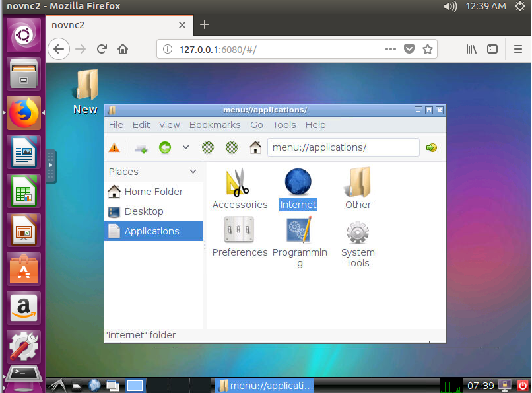Save page to Pocket icon

click(409, 50)
